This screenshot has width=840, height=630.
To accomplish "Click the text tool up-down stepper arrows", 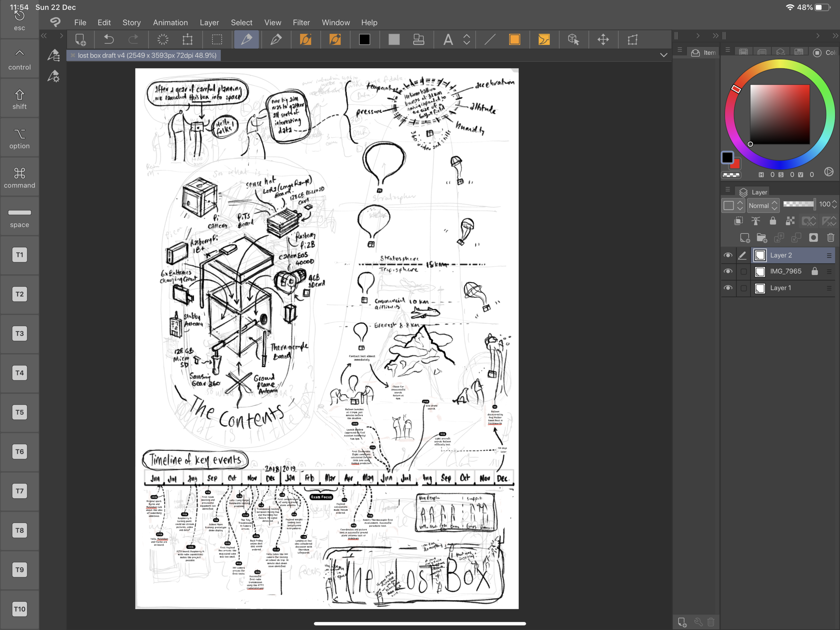I will (x=467, y=40).
